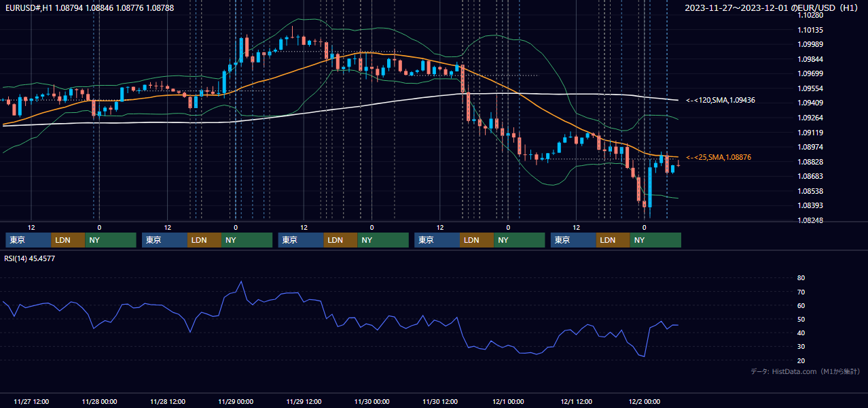
Task: Click the 11/28 00:00 time axis label
Action: pos(99,402)
